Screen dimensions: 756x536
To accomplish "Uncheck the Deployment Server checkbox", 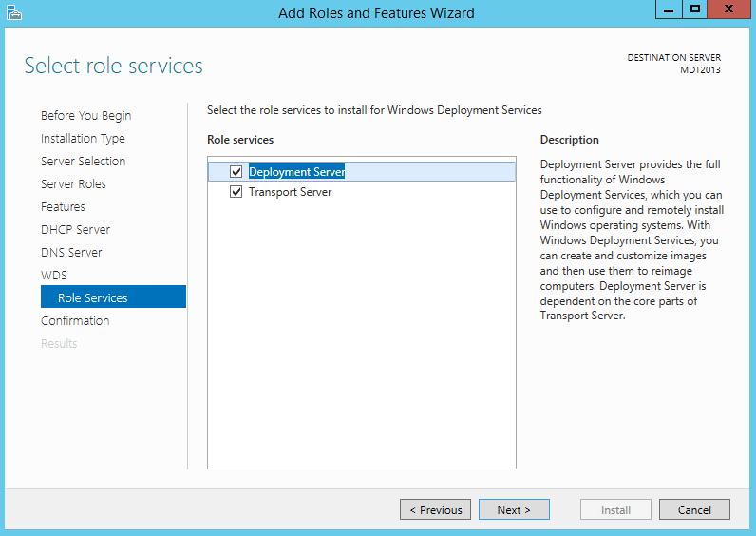I will pyautogui.click(x=236, y=171).
